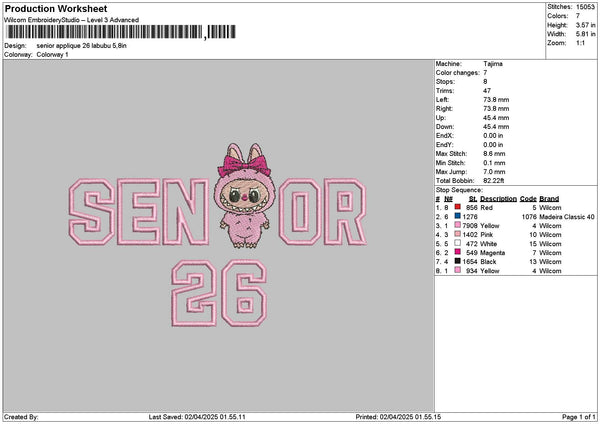
Task: Click the Production Worksheet title
Action: 55,9
